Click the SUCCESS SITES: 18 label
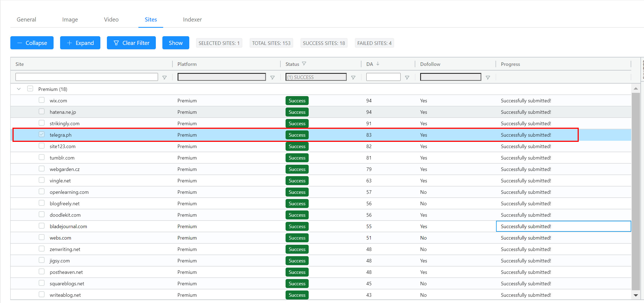 pyautogui.click(x=324, y=43)
